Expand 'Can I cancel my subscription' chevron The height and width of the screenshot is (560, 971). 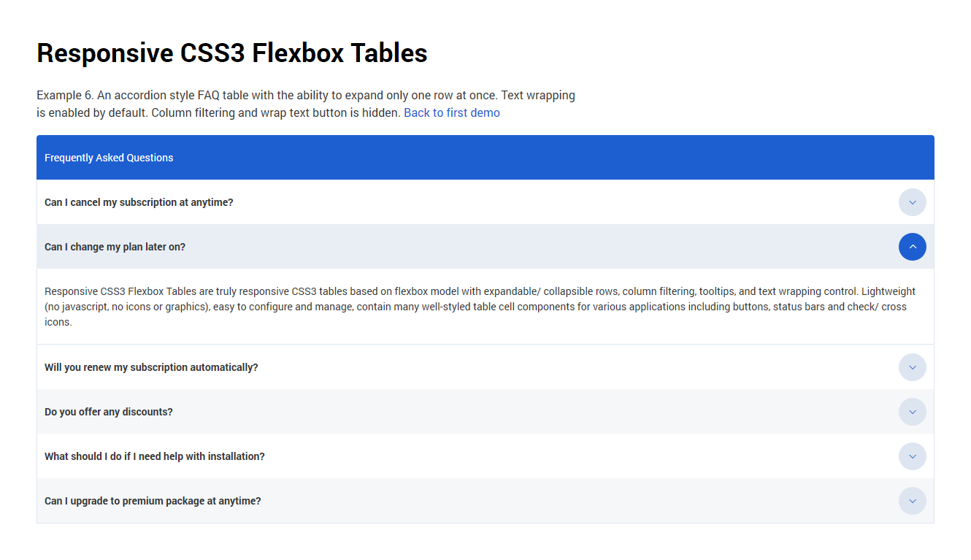pos(912,202)
